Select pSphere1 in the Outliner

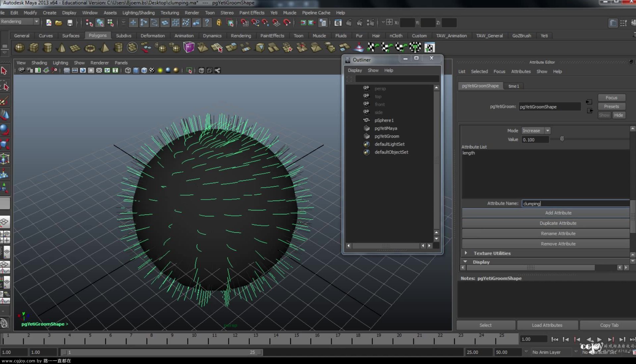[384, 120]
